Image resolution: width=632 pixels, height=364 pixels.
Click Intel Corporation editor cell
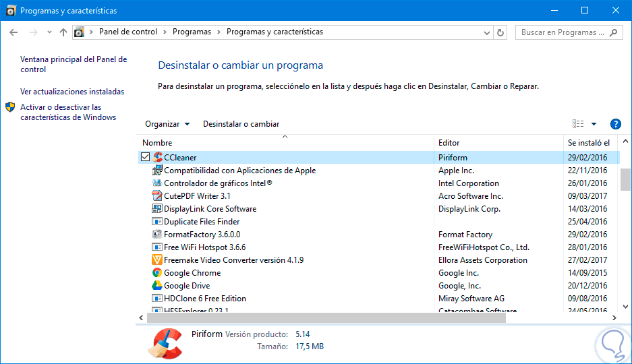[x=468, y=183]
